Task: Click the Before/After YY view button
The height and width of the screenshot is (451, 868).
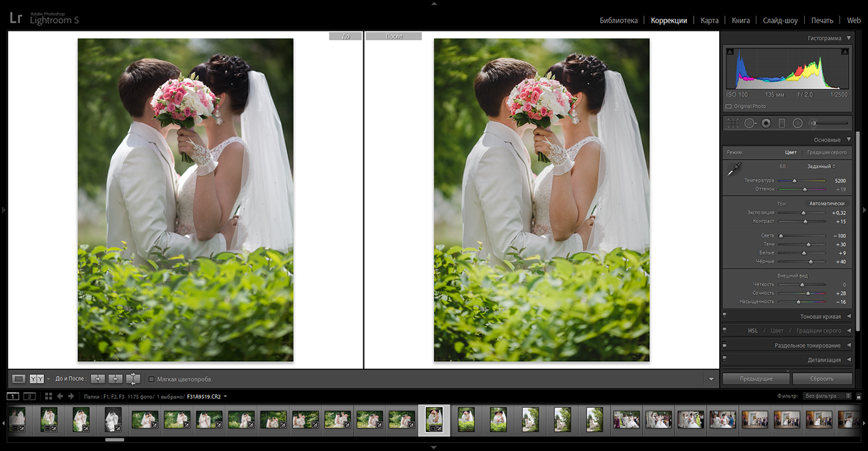Action: 37,379
